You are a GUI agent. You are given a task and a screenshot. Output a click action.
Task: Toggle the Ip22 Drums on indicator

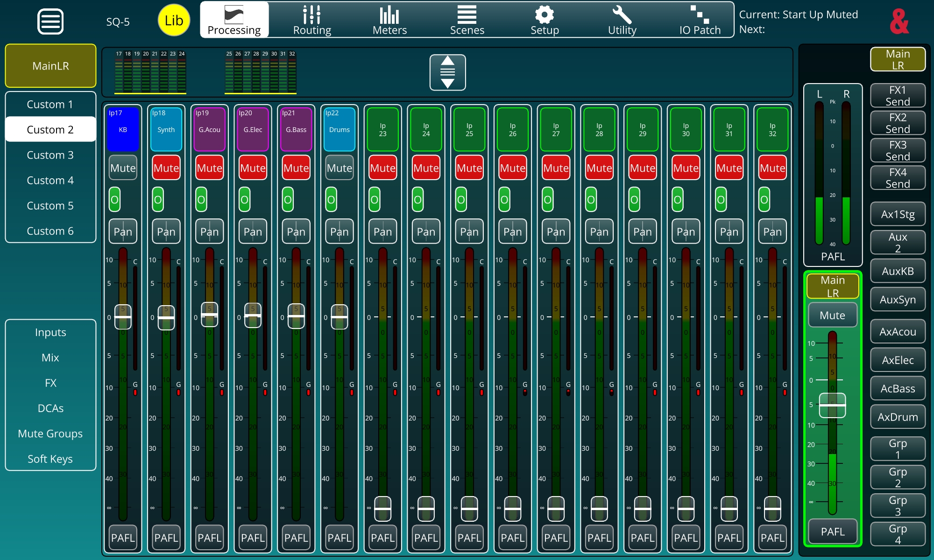pos(331,200)
